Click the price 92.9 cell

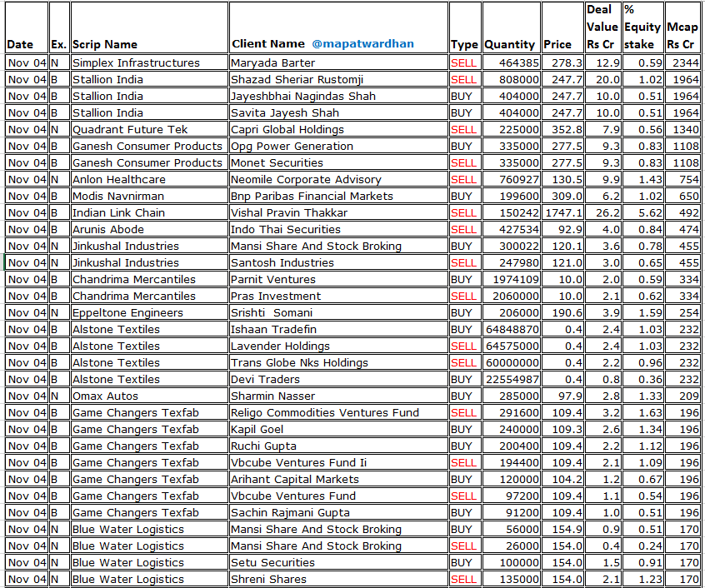point(563,229)
